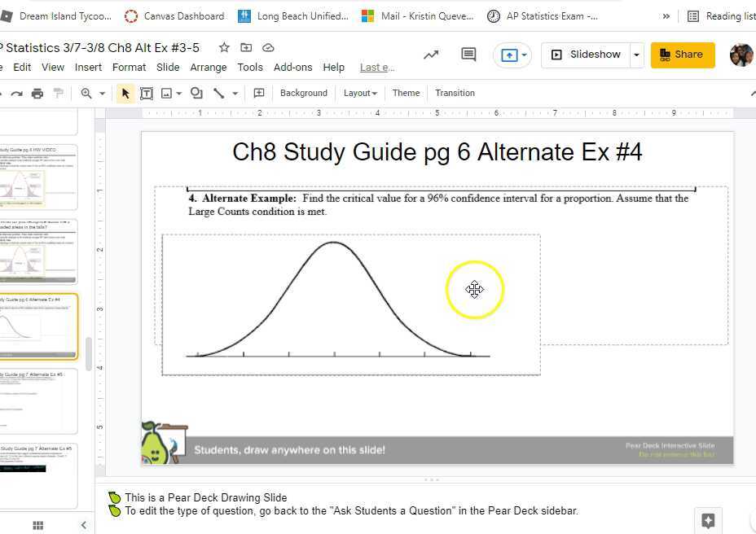Select the Shape tool

196,93
